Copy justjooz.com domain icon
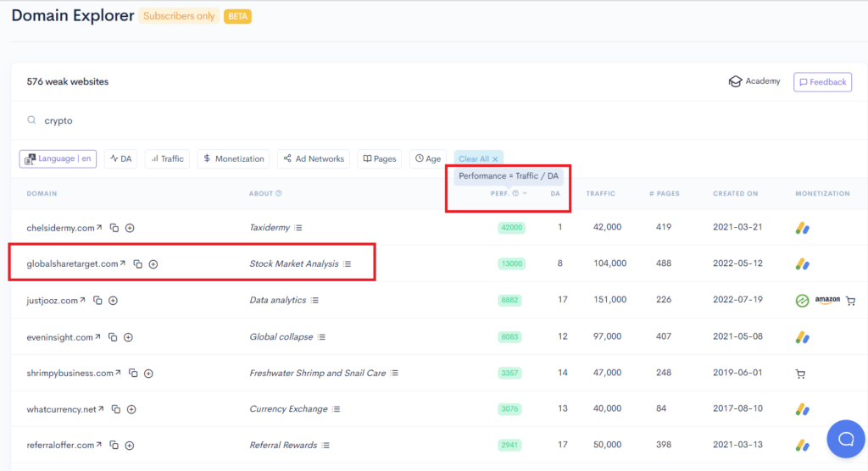This screenshot has width=868, height=471. click(97, 301)
